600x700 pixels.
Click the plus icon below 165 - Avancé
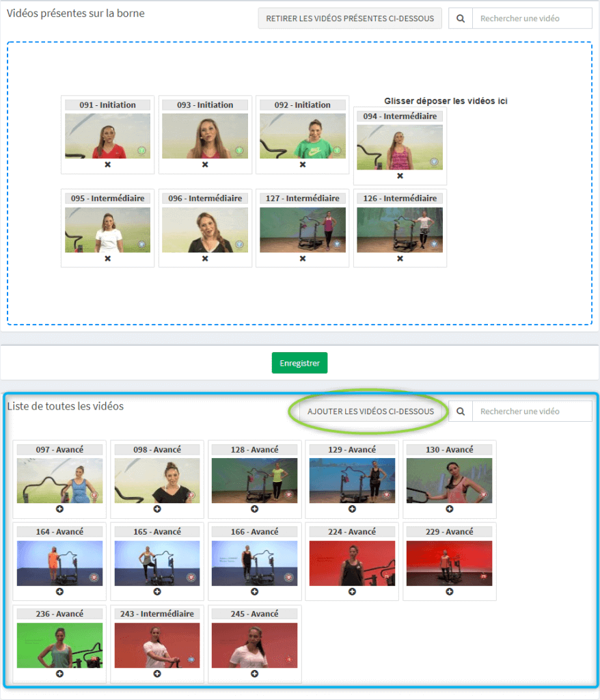tap(157, 591)
